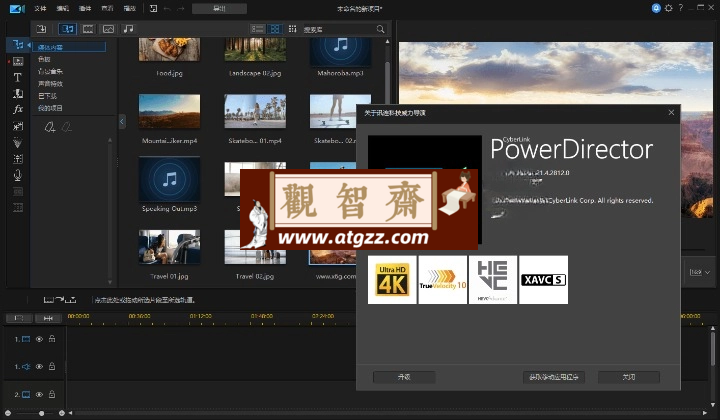Open the library menu dotted grid icon
This screenshot has width=720, height=420.
[292, 29]
